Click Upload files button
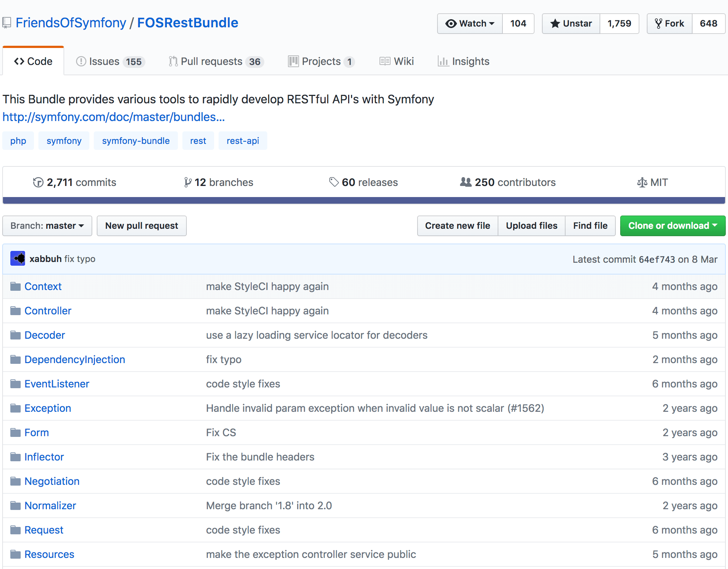728x569 pixels. 532,226
